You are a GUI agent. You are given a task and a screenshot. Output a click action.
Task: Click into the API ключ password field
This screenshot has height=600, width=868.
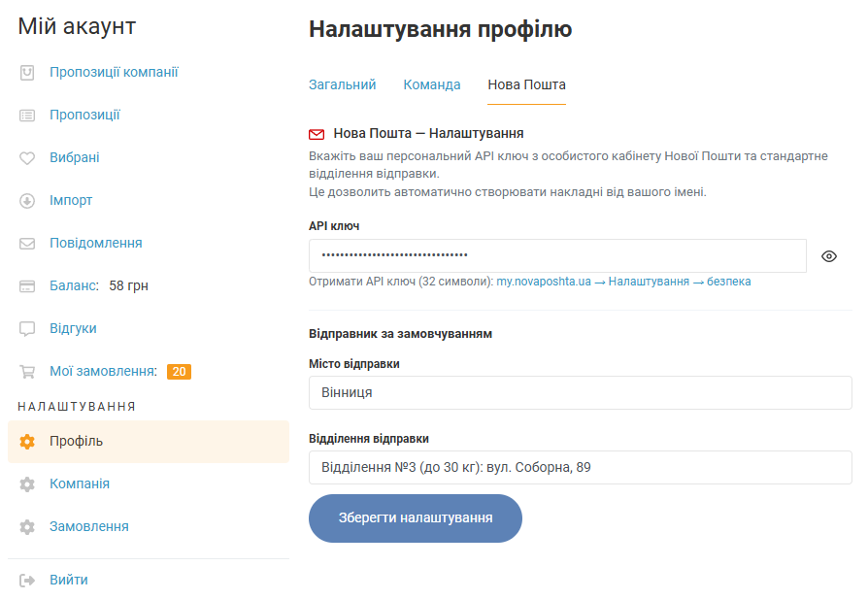coord(557,256)
